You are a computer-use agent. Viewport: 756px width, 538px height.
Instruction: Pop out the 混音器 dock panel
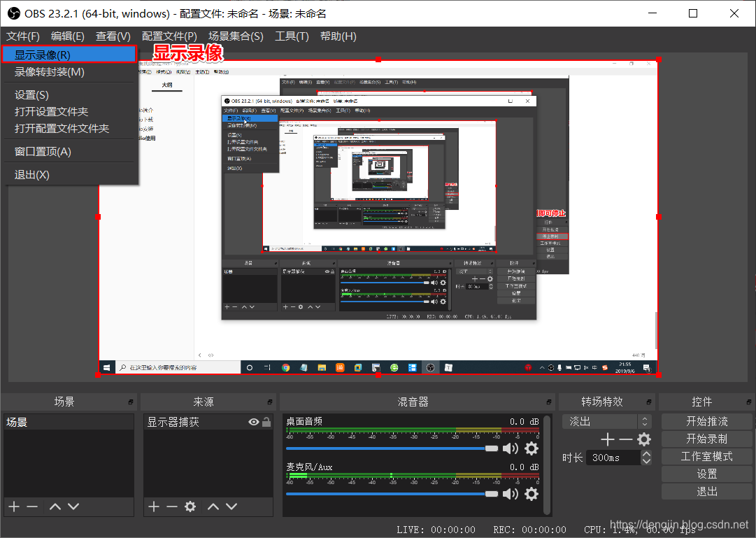549,402
